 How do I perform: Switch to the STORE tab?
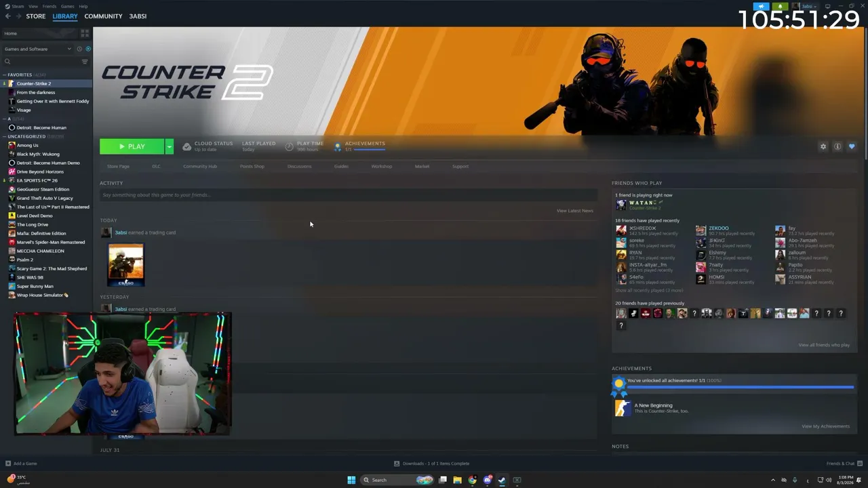[36, 16]
